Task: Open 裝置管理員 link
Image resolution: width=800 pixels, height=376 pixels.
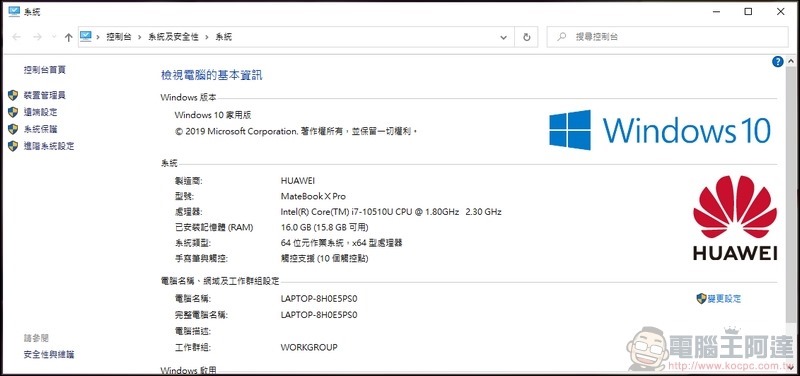Action: coord(44,95)
